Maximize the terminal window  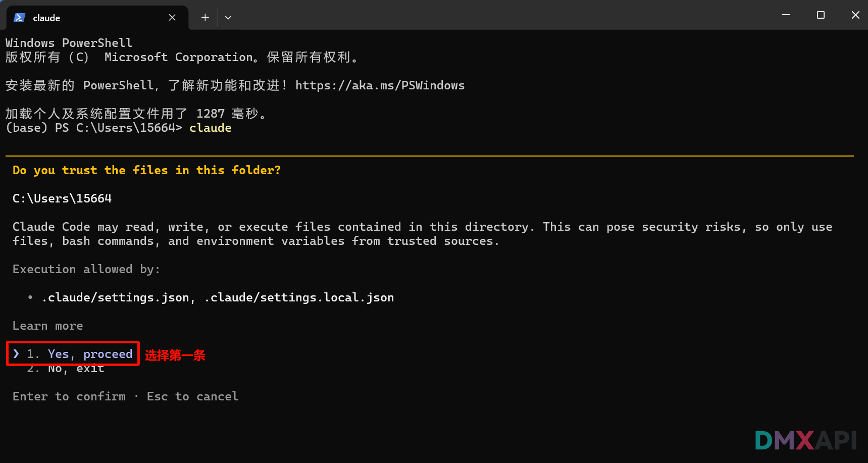tap(821, 15)
